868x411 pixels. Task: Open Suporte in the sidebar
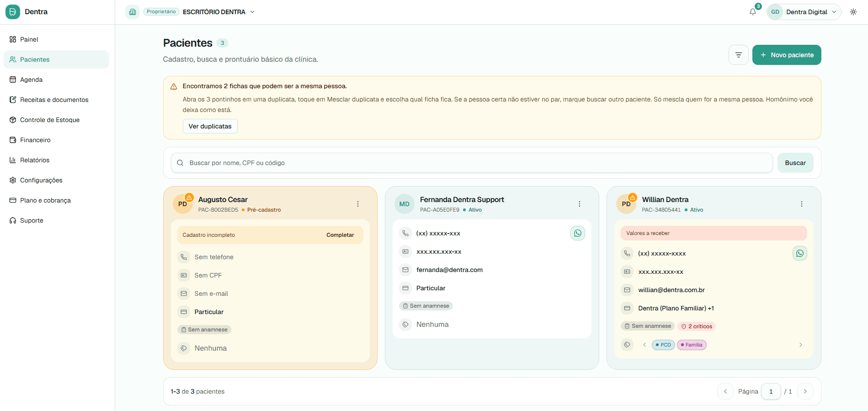pyautogui.click(x=56, y=220)
